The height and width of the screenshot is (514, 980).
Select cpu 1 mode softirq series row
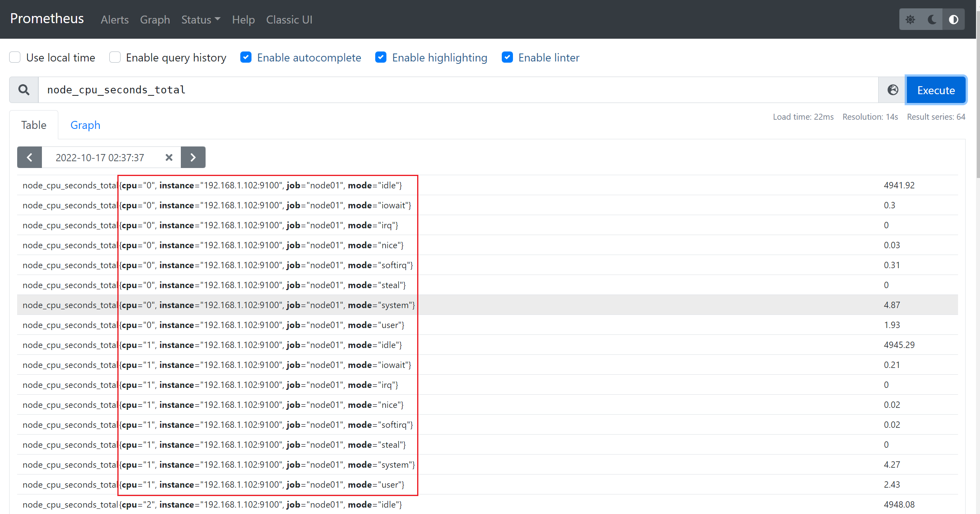[487, 425]
